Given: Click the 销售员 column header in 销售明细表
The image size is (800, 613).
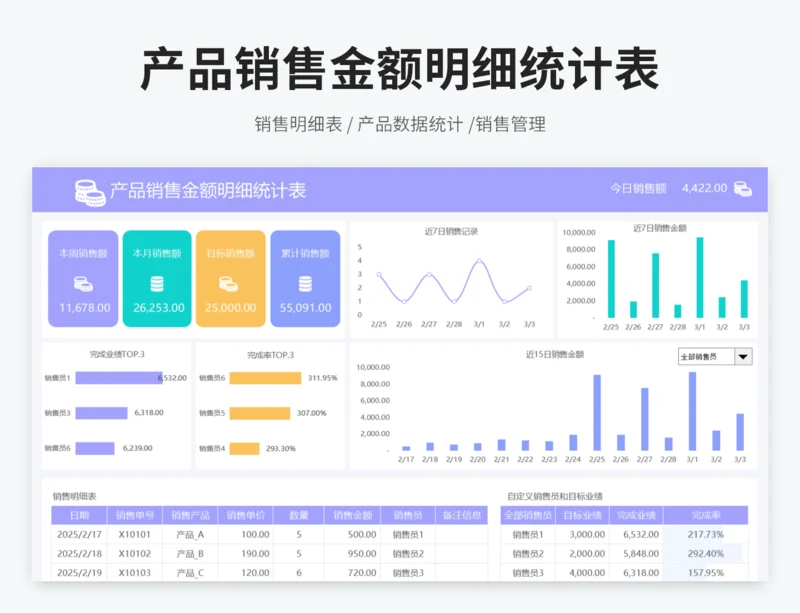Looking at the screenshot, I should [x=408, y=515].
